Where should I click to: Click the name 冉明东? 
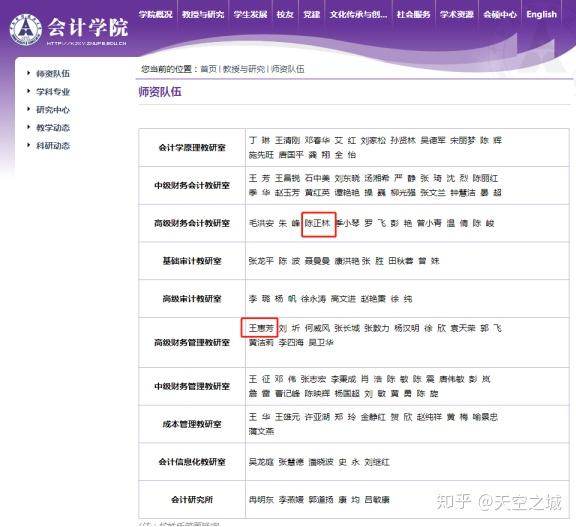click(261, 499)
